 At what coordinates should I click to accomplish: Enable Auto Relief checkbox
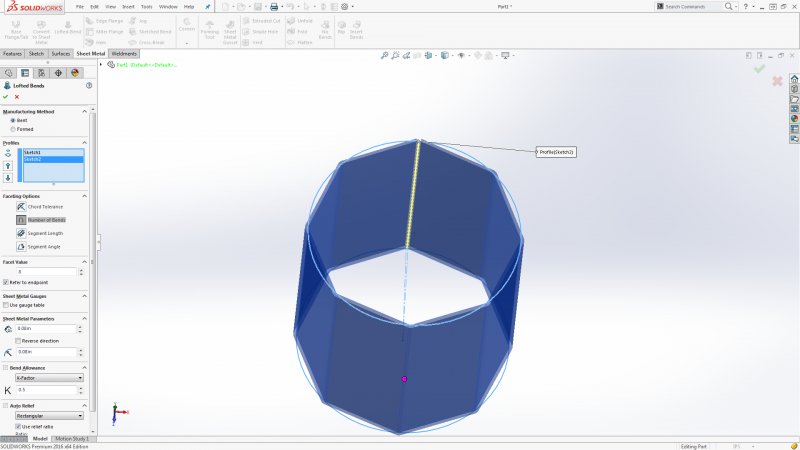point(6,406)
